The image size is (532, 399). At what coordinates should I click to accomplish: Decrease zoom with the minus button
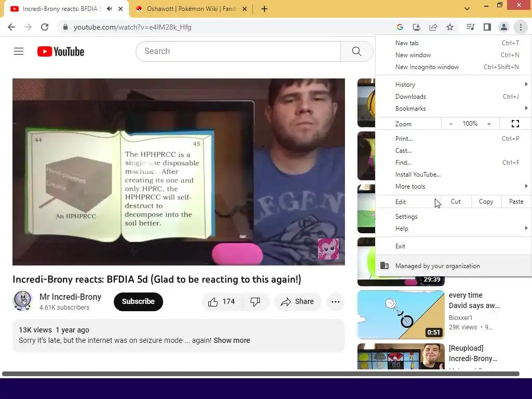click(451, 124)
